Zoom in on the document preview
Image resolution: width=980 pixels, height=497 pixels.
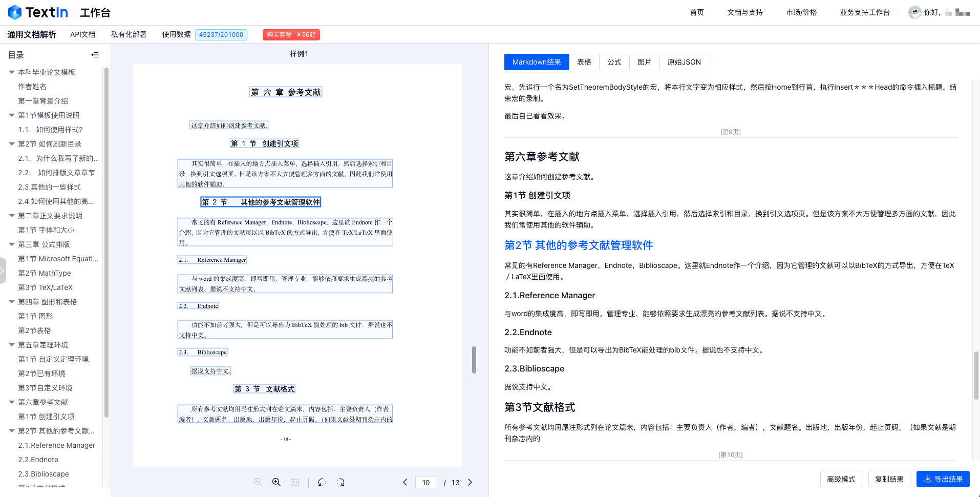pos(276,482)
